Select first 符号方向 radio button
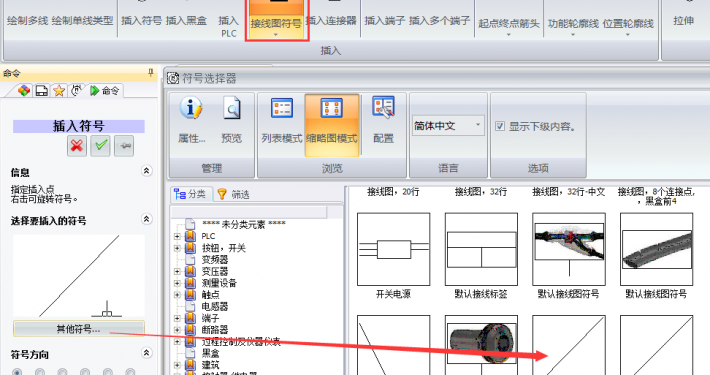Image resolution: width=710 pixels, height=375 pixels. 17,372
